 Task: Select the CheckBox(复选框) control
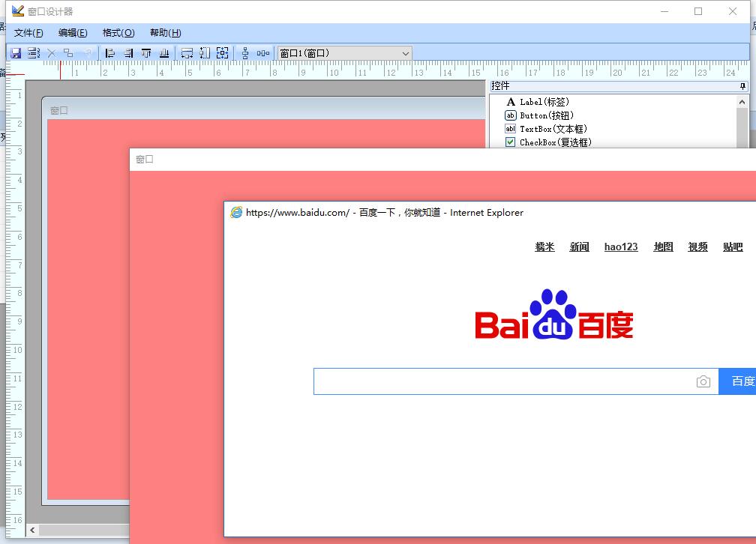(x=548, y=142)
